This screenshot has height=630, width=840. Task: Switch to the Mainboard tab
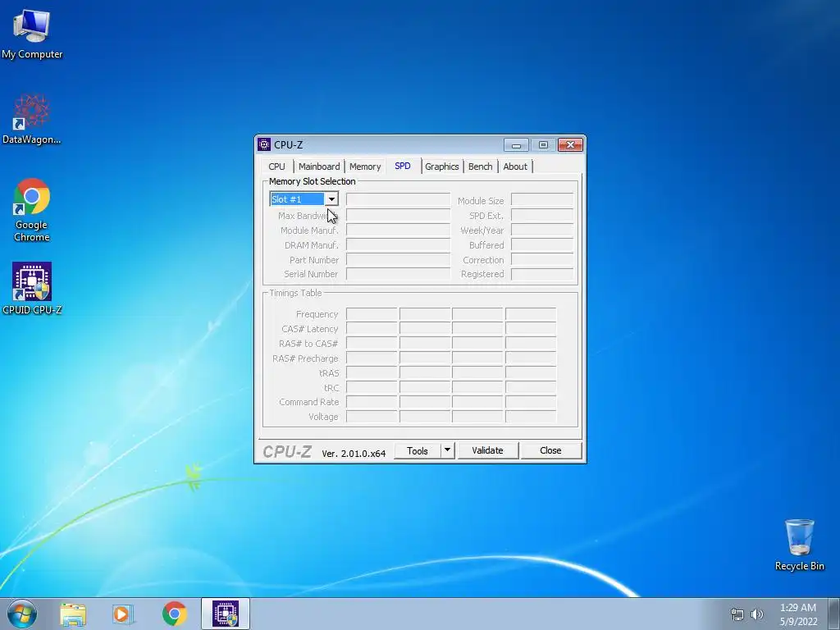(x=319, y=167)
